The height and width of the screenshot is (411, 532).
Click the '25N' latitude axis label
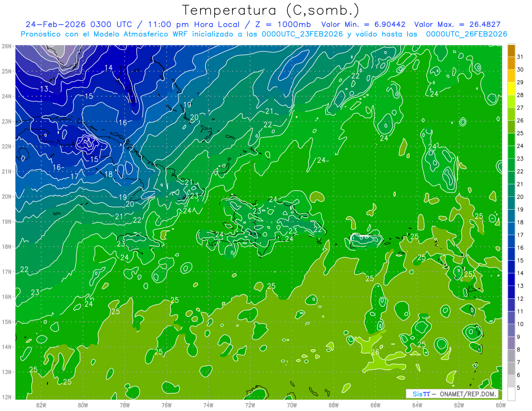(x=7, y=71)
